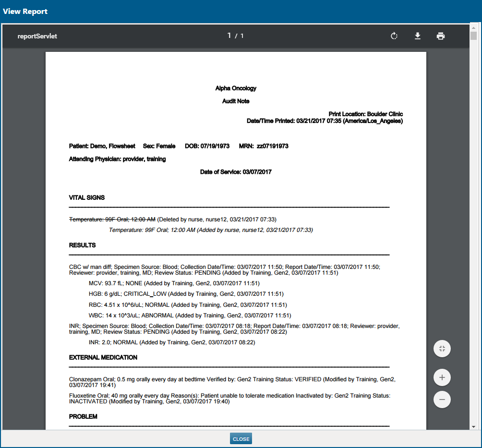Image resolution: width=482 pixels, height=448 pixels.
Task: Zoom in on the report
Action: coord(442,377)
